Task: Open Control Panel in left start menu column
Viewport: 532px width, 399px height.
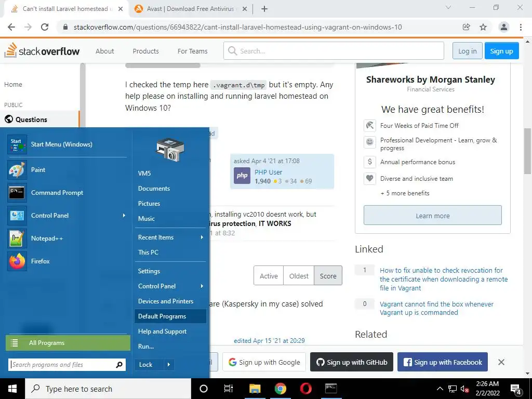Action: [x=67, y=216]
